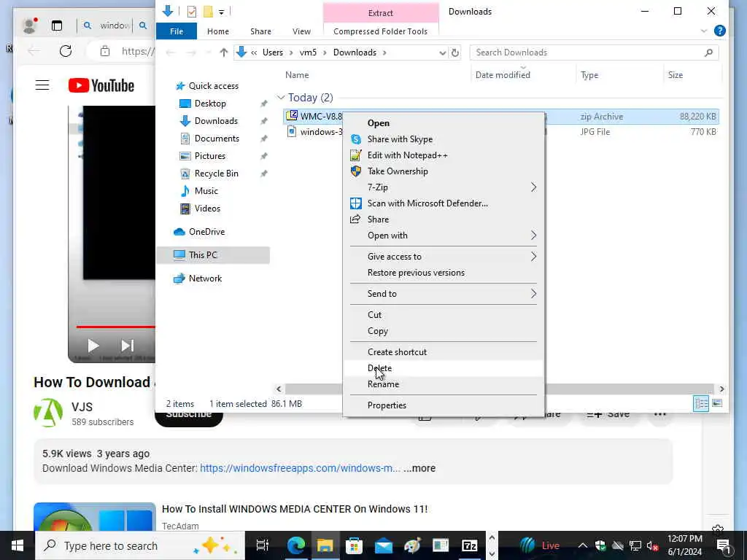The image size is (747, 560).
Task: Expand the Give access to submenu
Action: click(443, 256)
